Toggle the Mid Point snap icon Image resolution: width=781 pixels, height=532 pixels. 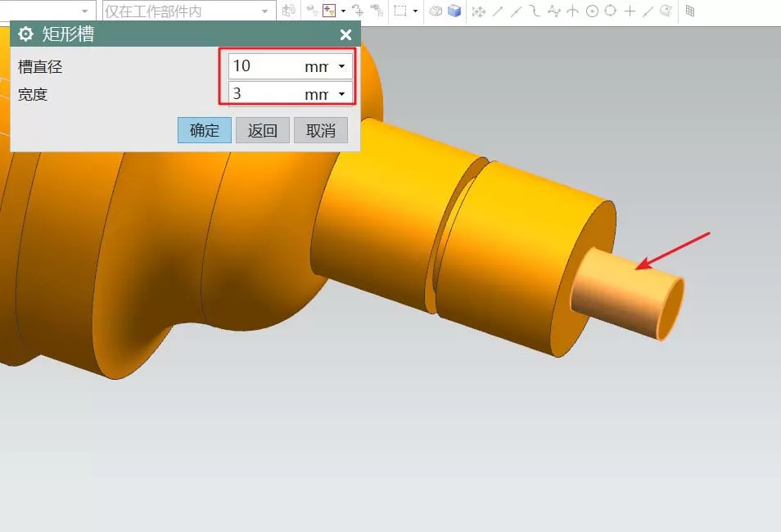(516, 11)
